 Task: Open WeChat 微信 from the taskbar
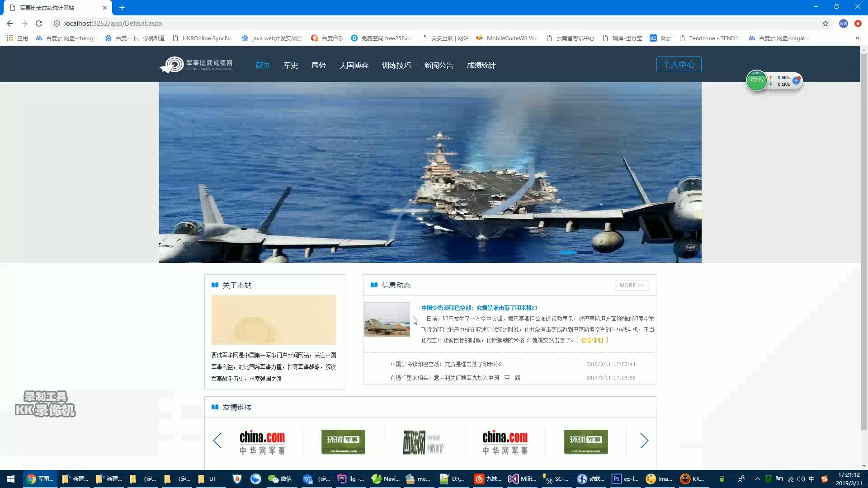(280, 479)
